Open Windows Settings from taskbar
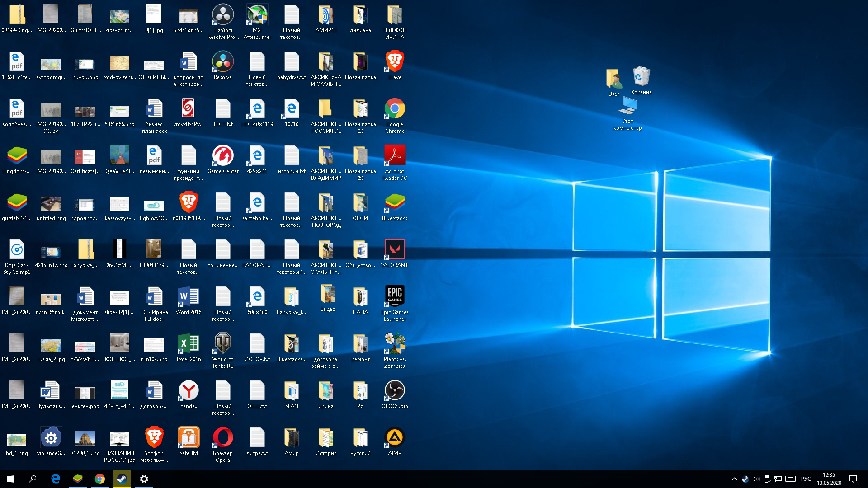 click(x=145, y=479)
